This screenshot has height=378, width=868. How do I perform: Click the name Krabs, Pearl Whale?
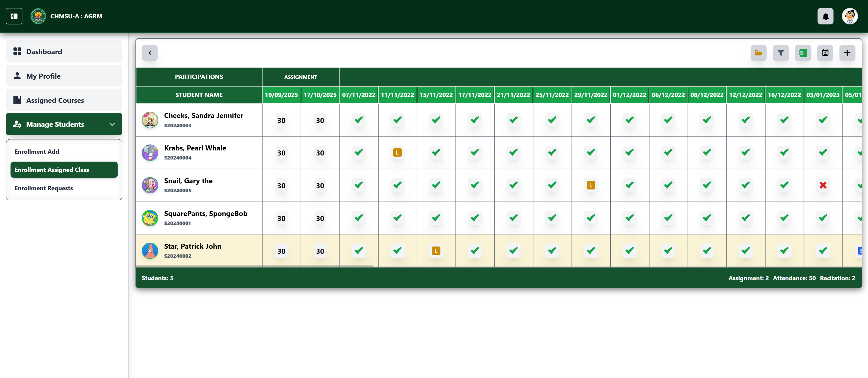[x=195, y=148]
